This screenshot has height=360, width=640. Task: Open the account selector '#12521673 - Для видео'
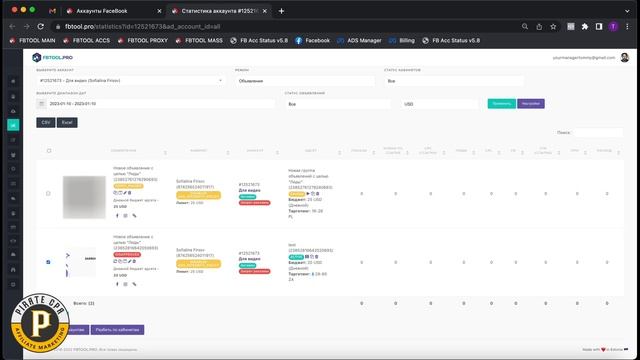pyautogui.click(x=130, y=81)
